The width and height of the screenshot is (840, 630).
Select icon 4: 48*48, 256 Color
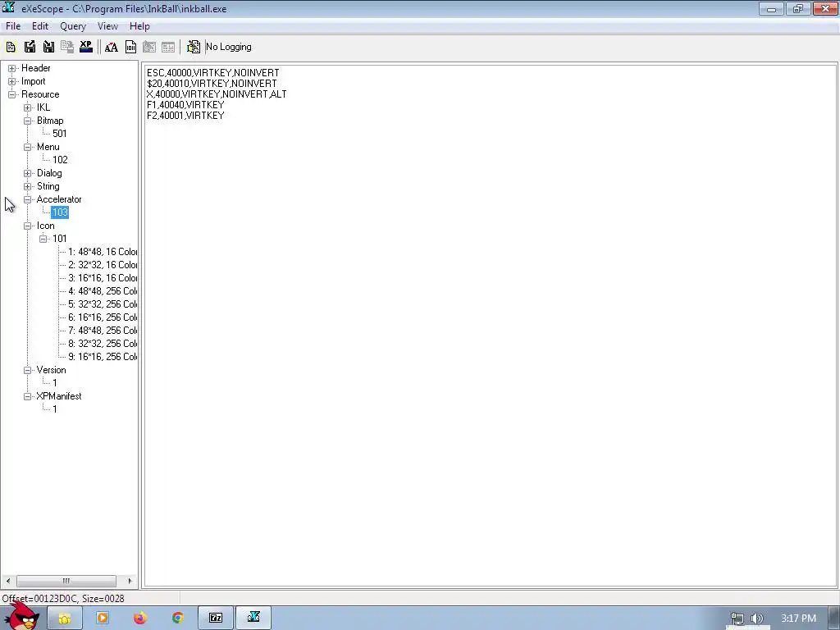[103, 291]
